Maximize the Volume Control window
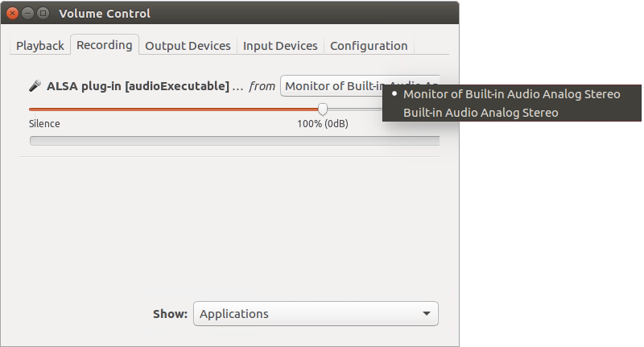 click(43, 13)
